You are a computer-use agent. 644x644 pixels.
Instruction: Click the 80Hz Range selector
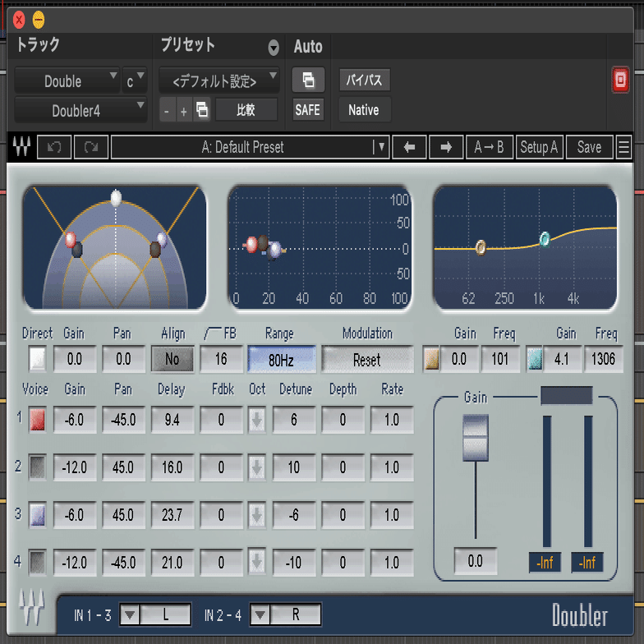tap(282, 360)
